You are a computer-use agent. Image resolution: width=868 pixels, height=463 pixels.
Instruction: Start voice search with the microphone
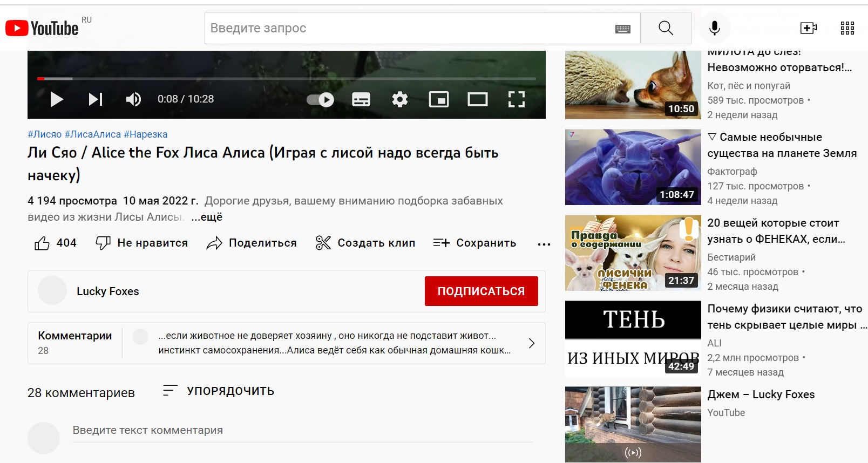pos(714,28)
